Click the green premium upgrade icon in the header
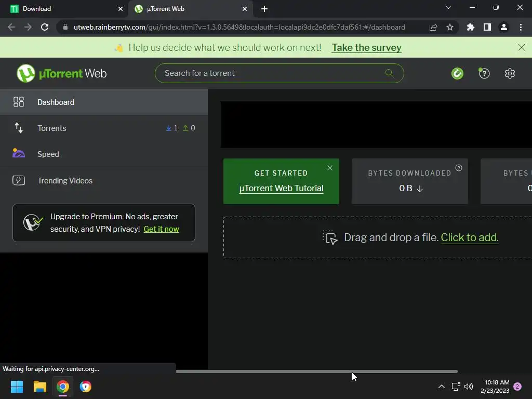Screen dimensions: 532x399 pos(457,73)
